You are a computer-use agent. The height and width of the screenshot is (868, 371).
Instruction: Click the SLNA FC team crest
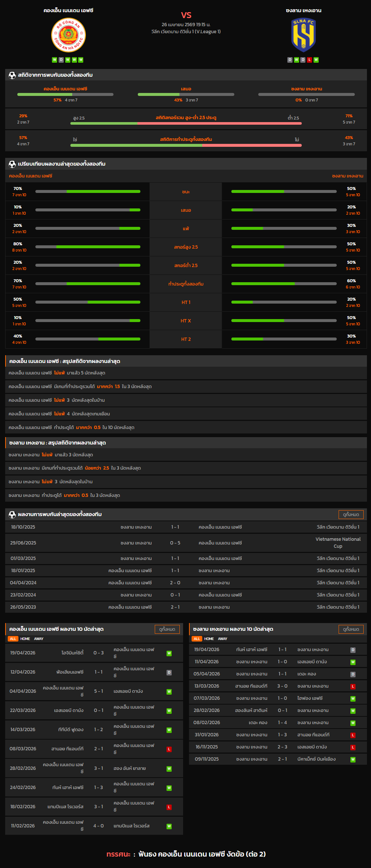point(304,35)
